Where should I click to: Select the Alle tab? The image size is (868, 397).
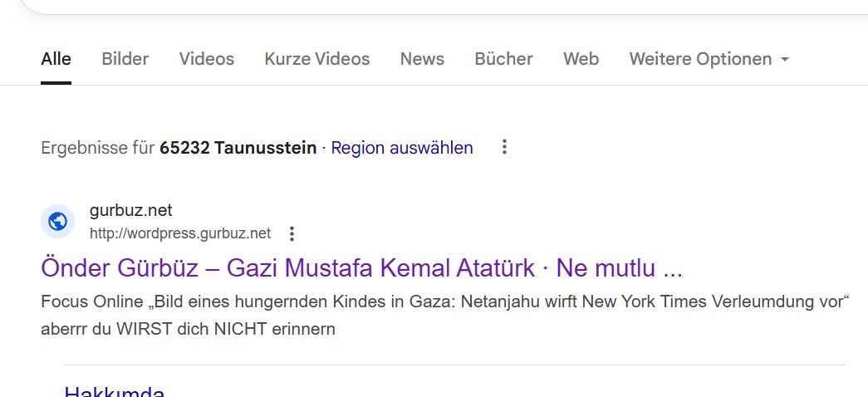click(56, 59)
